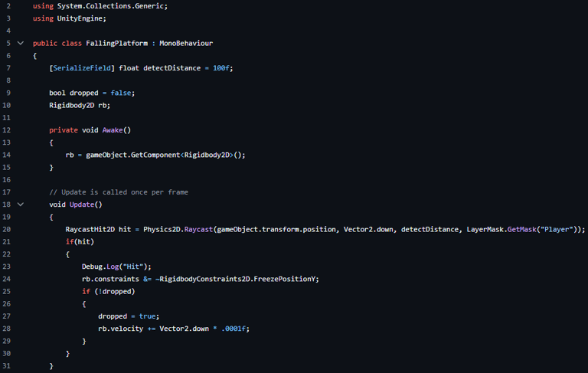Click rb.velocity on line 28

pos(120,329)
